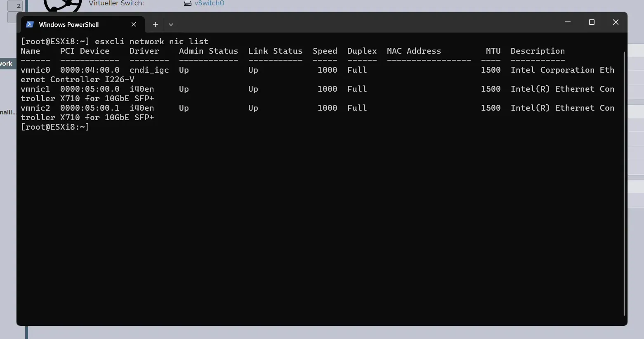
Task: Click the button labeled 2 at left
Action: (x=17, y=6)
